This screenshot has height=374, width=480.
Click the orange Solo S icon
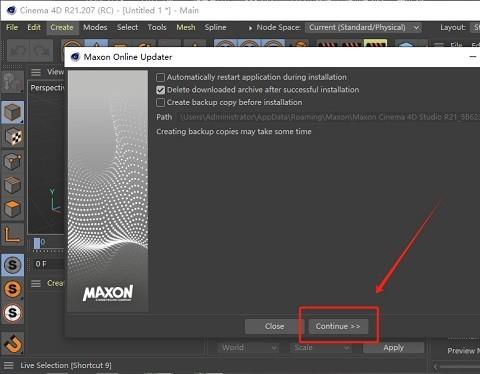click(x=12, y=289)
